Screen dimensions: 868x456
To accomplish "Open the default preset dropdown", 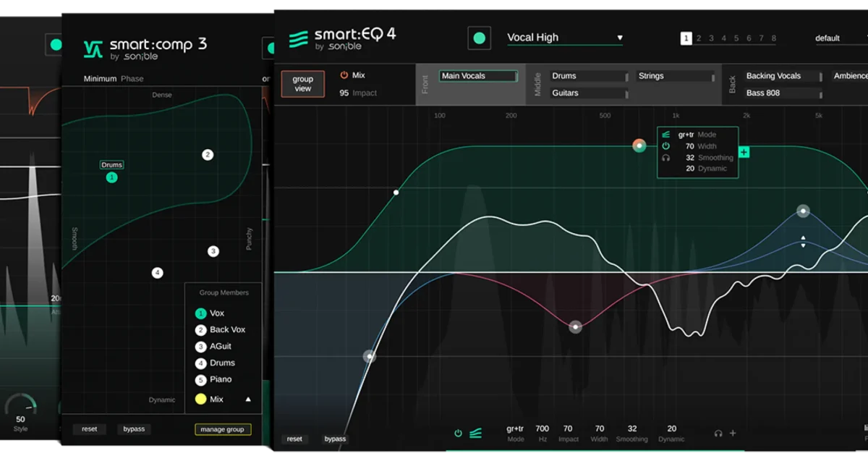I will [x=838, y=38].
